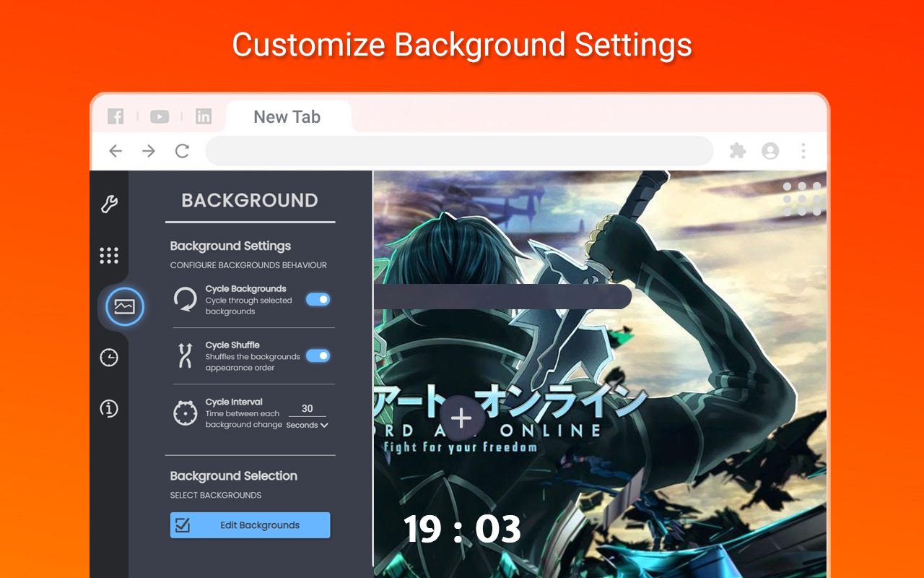The width and height of the screenshot is (924, 578).
Task: Click the Cycle Shuffle crossing arrows icon
Action: (186, 355)
